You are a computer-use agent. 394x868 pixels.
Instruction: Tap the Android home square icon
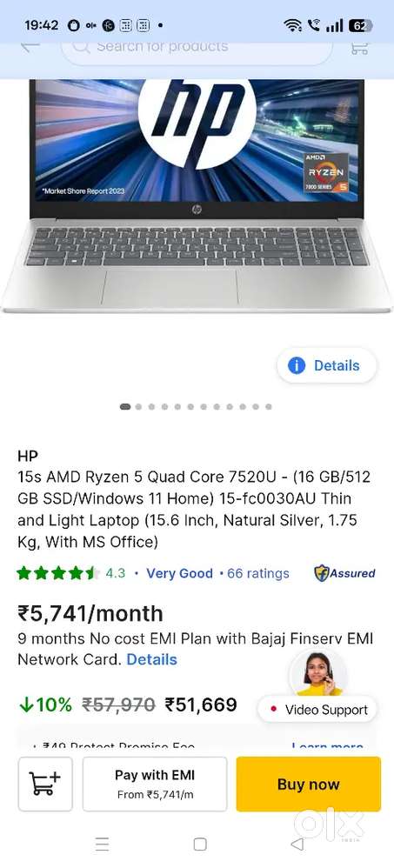[200, 844]
